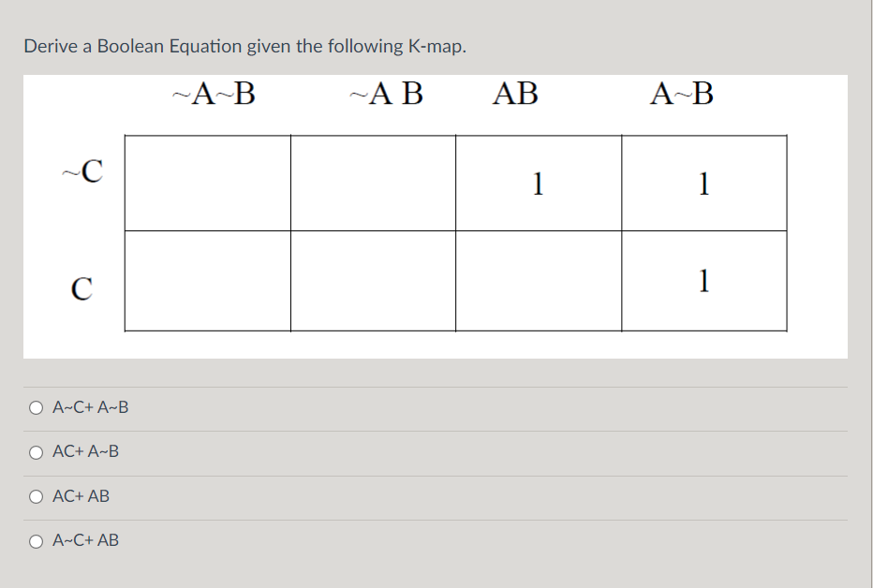Screen dimensions: 873x588
Task: Select the A~C+ A~B answer option
Action: (x=90, y=407)
